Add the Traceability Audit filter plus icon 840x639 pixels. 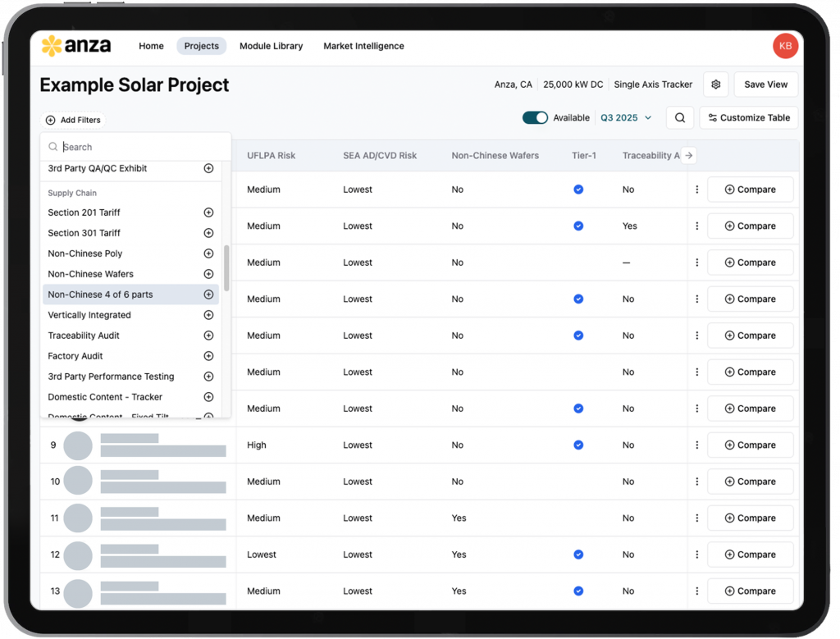pyautogui.click(x=208, y=335)
